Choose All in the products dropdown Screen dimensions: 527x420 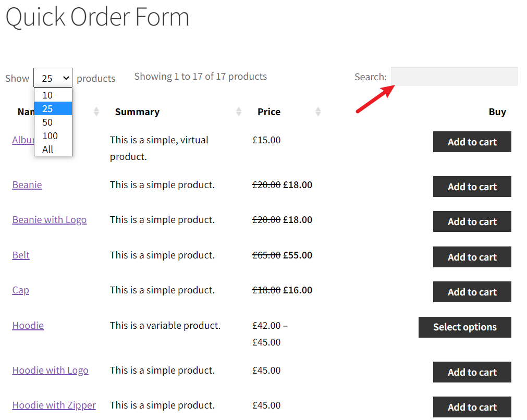53,149
